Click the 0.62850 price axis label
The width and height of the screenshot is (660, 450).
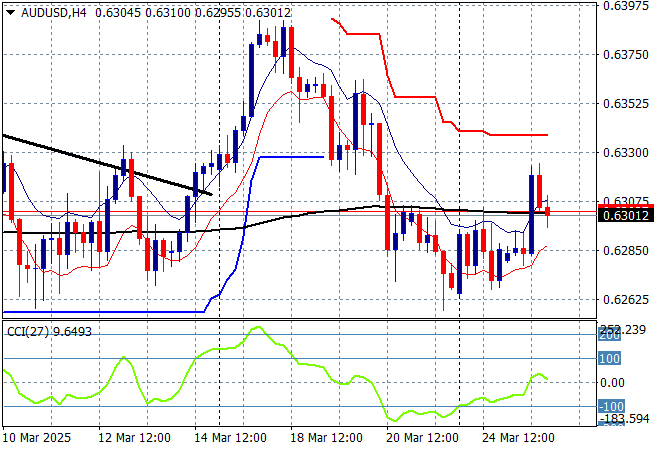626,250
